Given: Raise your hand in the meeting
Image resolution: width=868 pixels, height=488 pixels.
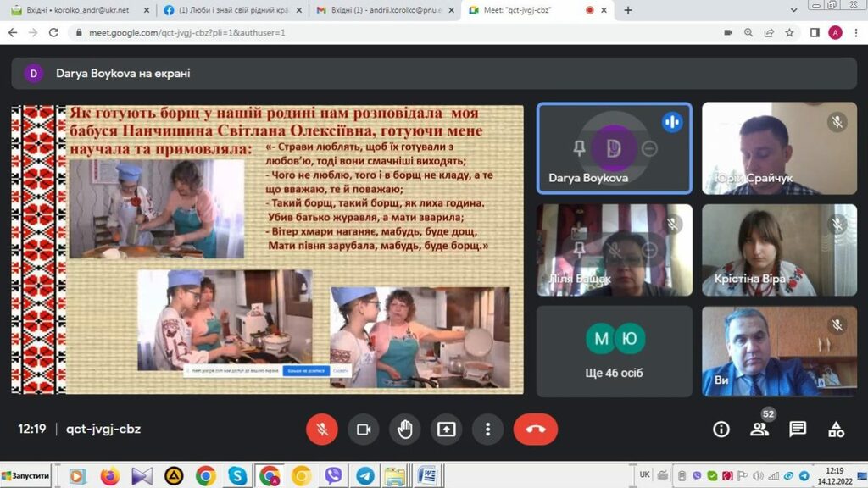Looking at the screenshot, I should (405, 430).
